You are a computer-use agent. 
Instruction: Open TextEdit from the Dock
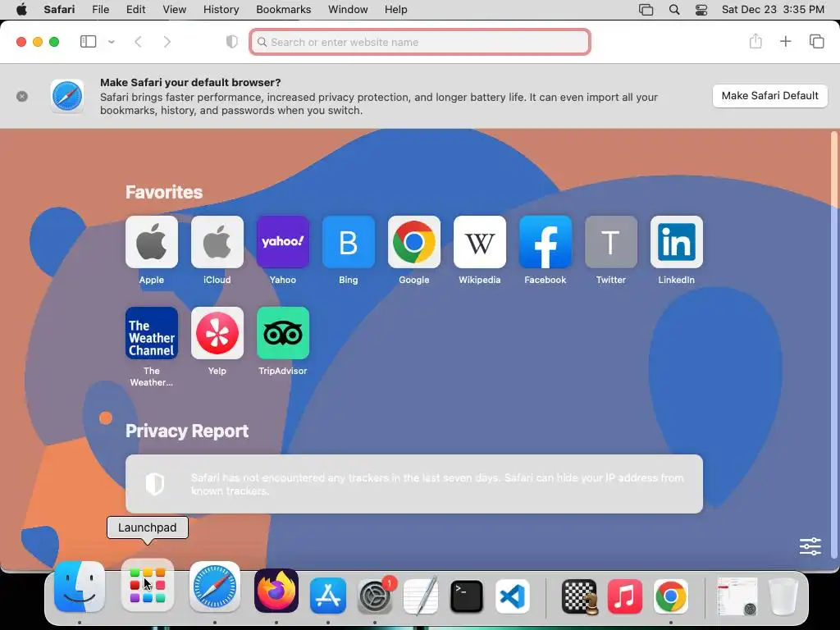421,596
